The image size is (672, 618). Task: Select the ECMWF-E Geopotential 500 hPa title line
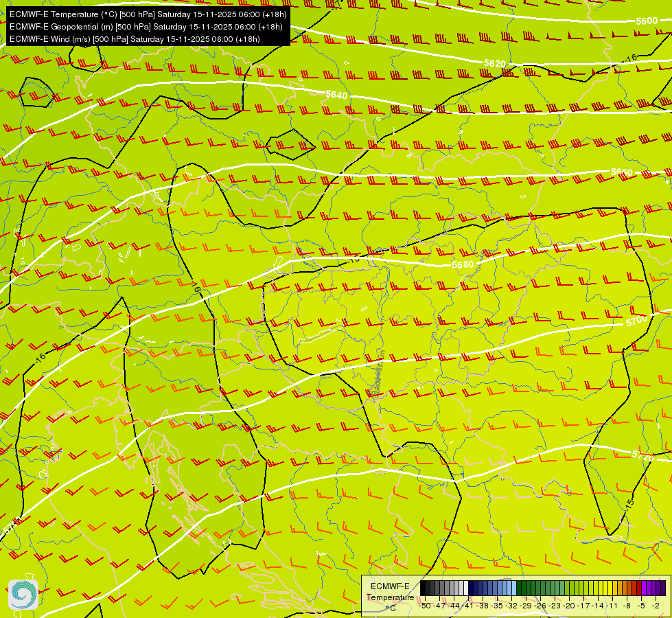click(x=146, y=27)
